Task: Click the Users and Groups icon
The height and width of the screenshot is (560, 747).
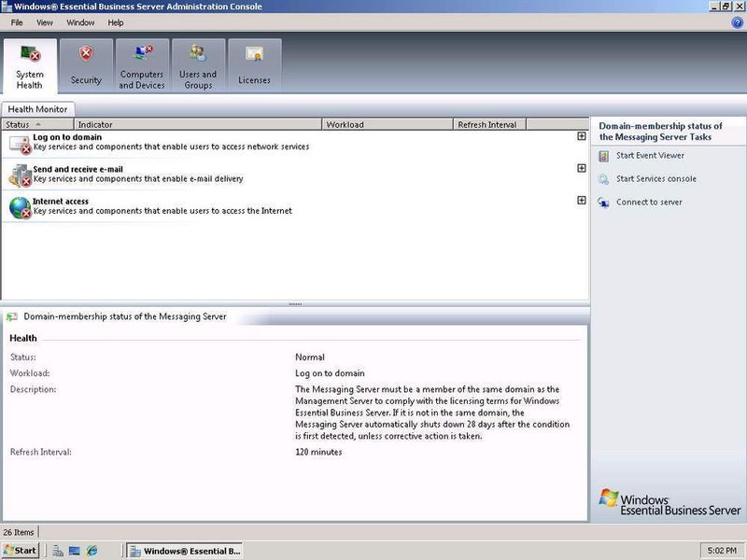Action: coord(198,52)
